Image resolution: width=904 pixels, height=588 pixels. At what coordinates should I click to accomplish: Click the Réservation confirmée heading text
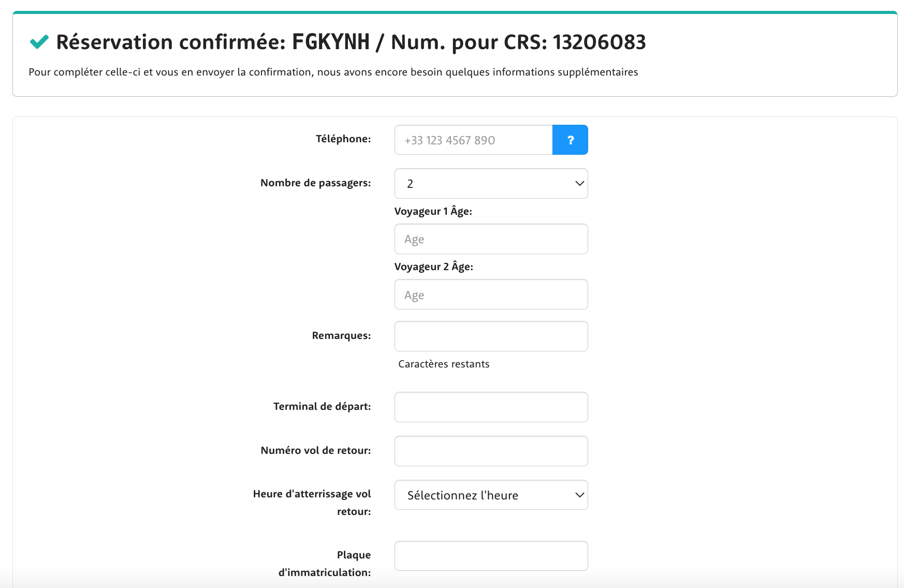click(x=351, y=42)
